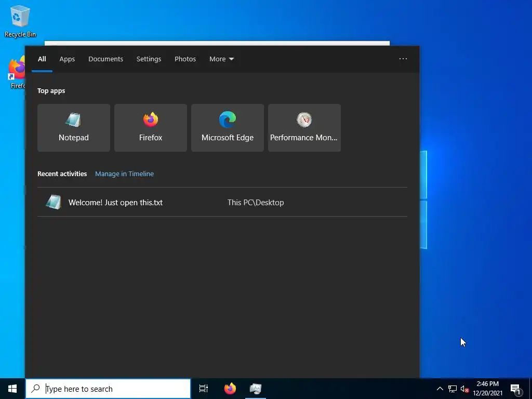
Task: Open the search options ellipsis menu
Action: pyautogui.click(x=403, y=59)
